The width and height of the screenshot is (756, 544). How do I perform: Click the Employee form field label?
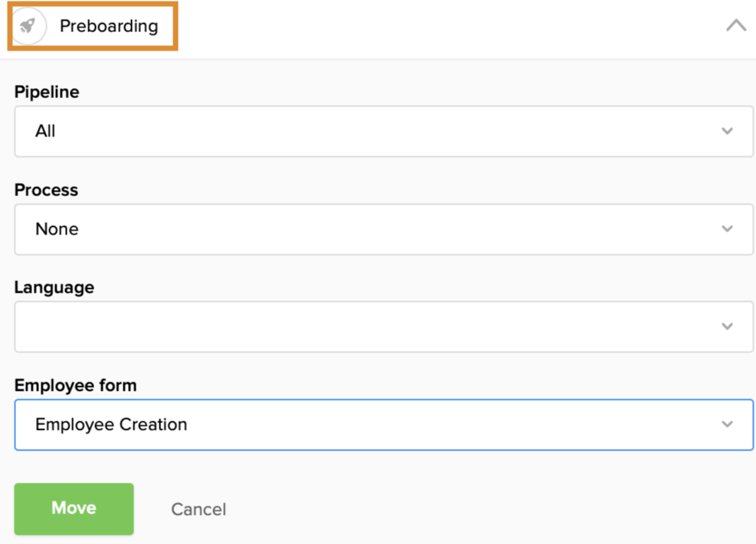(x=75, y=385)
